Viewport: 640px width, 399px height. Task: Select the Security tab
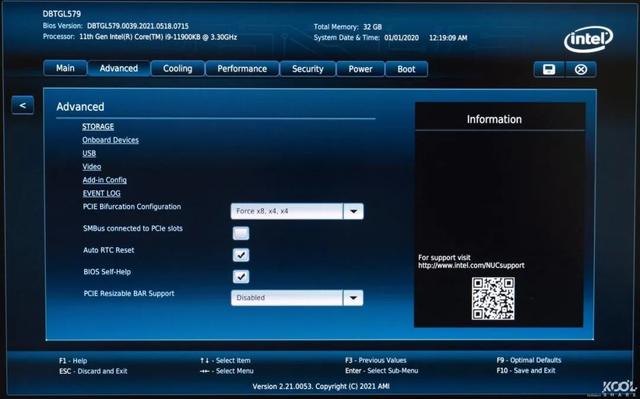pos(307,69)
